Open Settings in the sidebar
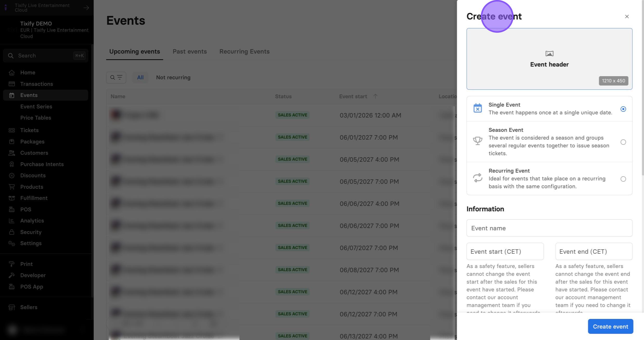Viewport: 644px width, 340px height. (46, 243)
